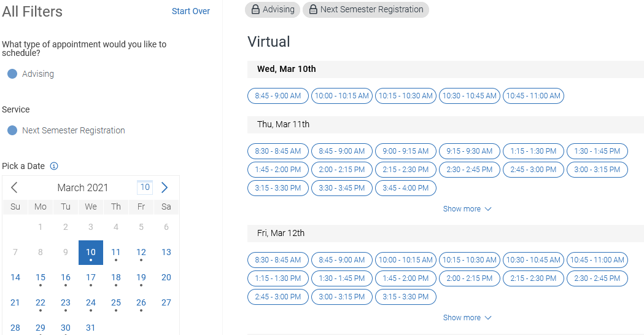
Task: Click Start Over link
Action: [x=191, y=11]
